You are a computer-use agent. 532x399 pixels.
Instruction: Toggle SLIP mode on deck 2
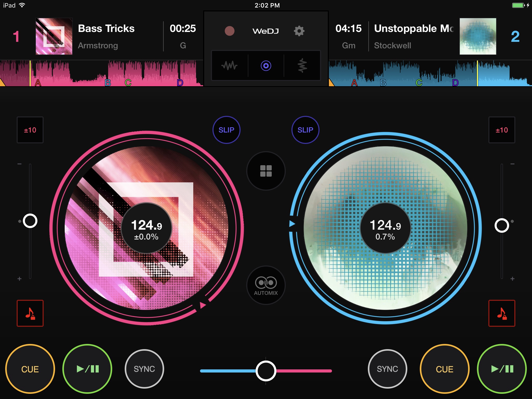[305, 130]
